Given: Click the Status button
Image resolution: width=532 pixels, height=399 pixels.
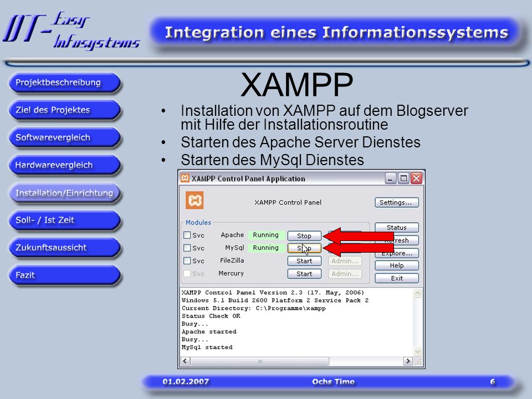Looking at the screenshot, I should (x=397, y=227).
